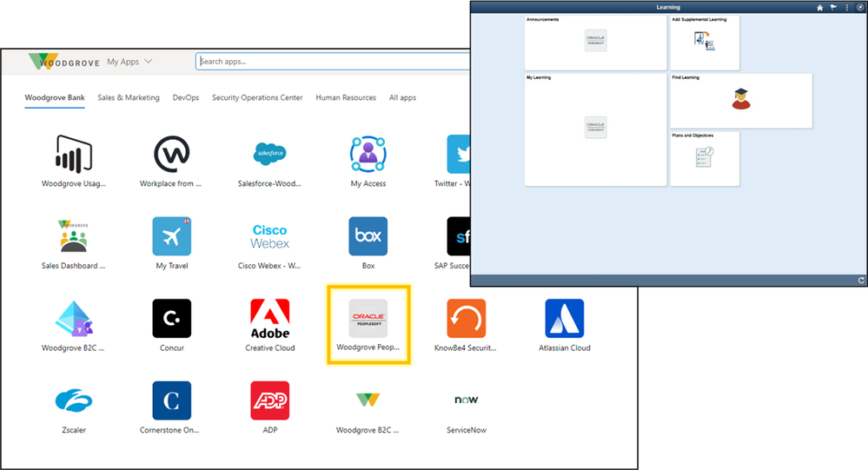
Task: Select the Woodgrove Bank tab
Action: point(55,97)
